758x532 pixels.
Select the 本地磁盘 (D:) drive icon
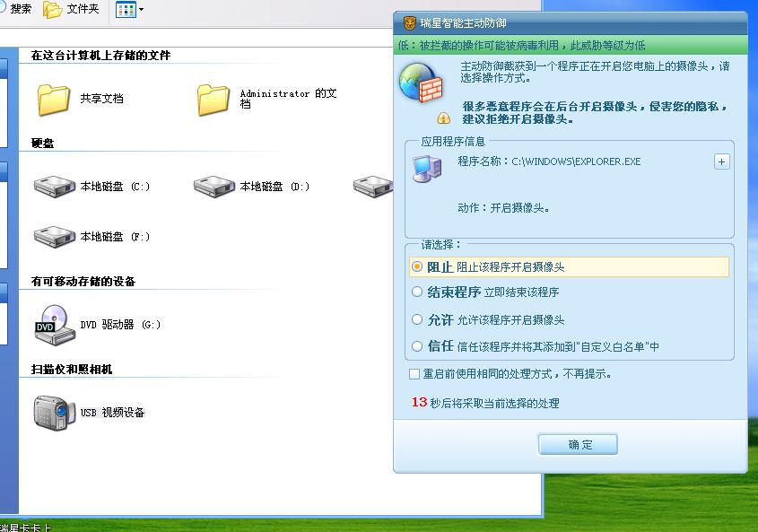point(214,187)
